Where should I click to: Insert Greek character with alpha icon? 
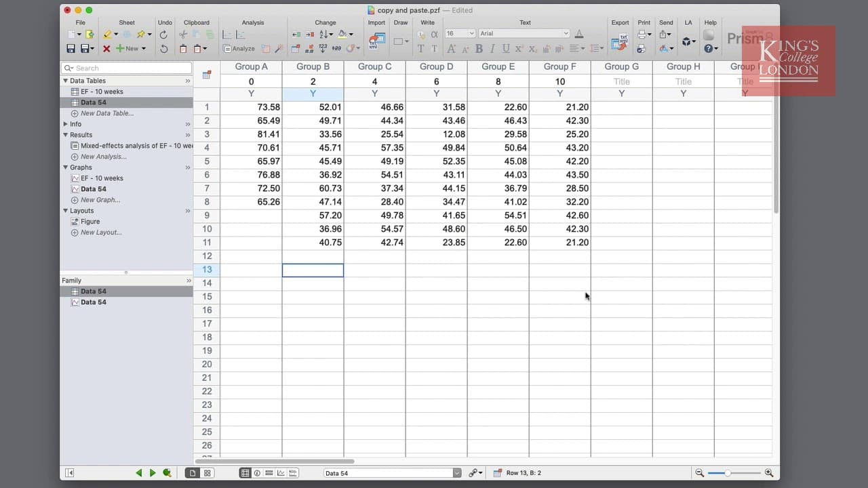(x=434, y=34)
